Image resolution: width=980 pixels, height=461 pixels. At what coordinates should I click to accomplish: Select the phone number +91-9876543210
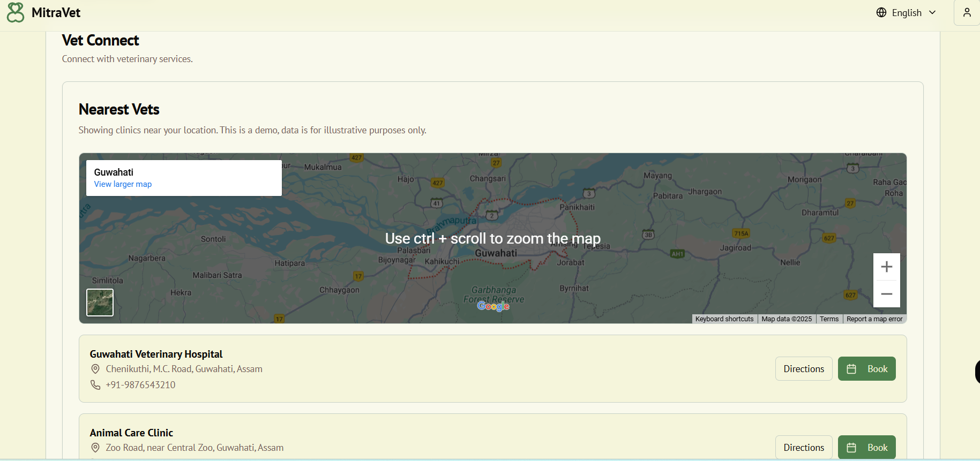coord(140,385)
